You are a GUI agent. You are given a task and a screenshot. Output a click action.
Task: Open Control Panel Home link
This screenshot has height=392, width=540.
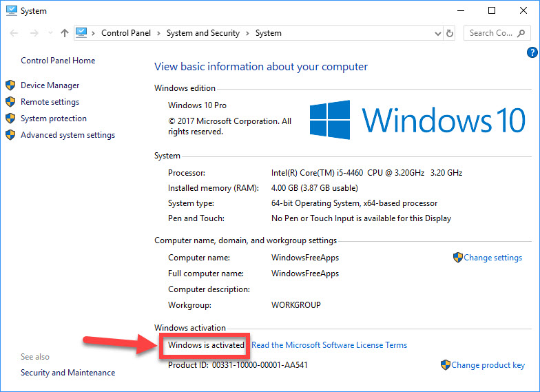pos(58,61)
